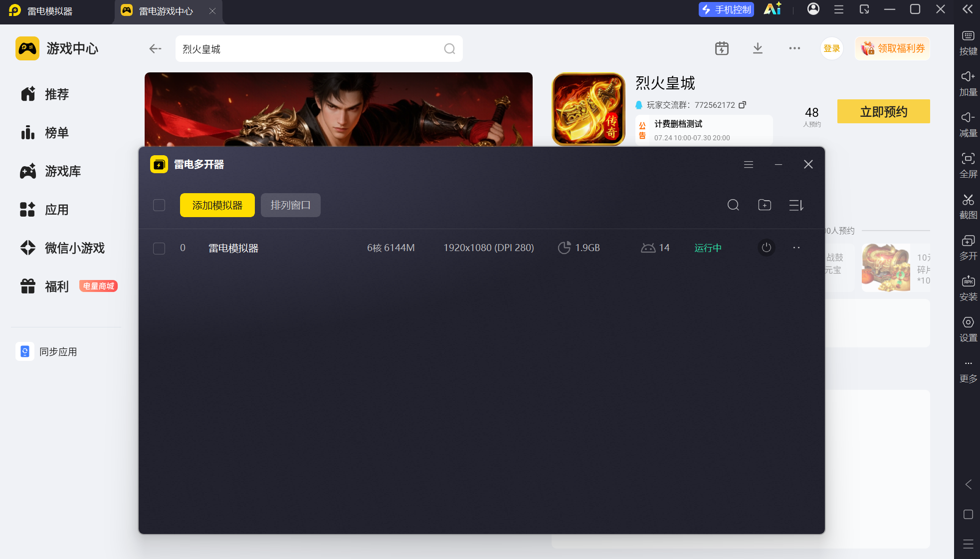Click the 6核 6144M spec text
Viewport: 980px width, 559px height.
pos(391,248)
